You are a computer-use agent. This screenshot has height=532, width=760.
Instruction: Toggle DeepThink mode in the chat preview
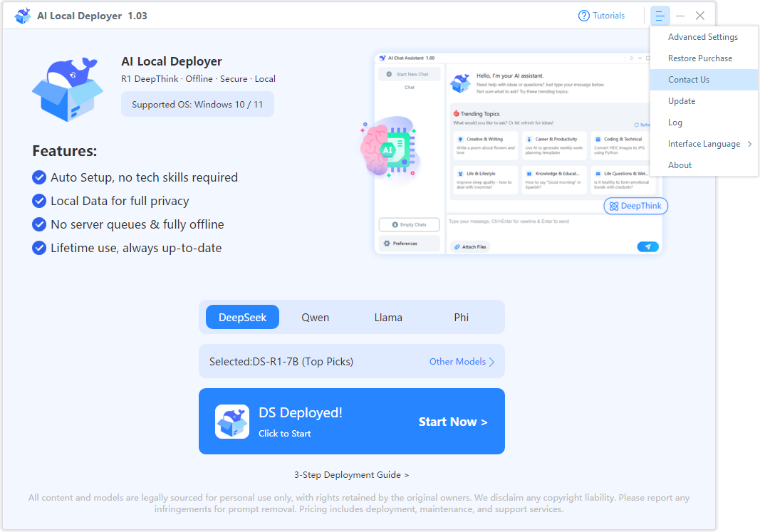[634, 205]
